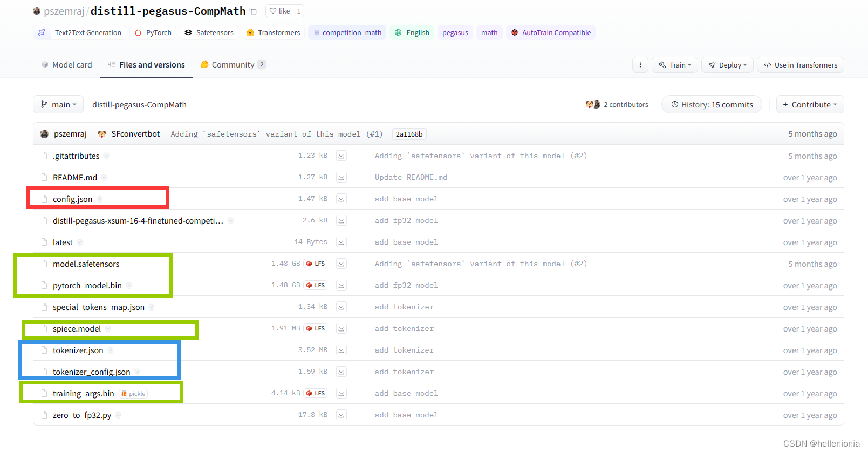Download the tokenizer.json file
The image size is (868, 452).
pos(341,350)
